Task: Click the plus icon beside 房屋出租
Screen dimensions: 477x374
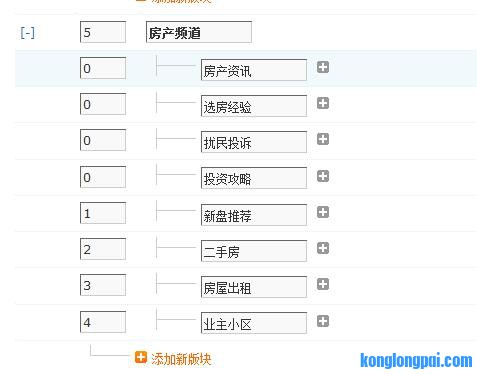Action: pyautogui.click(x=323, y=284)
